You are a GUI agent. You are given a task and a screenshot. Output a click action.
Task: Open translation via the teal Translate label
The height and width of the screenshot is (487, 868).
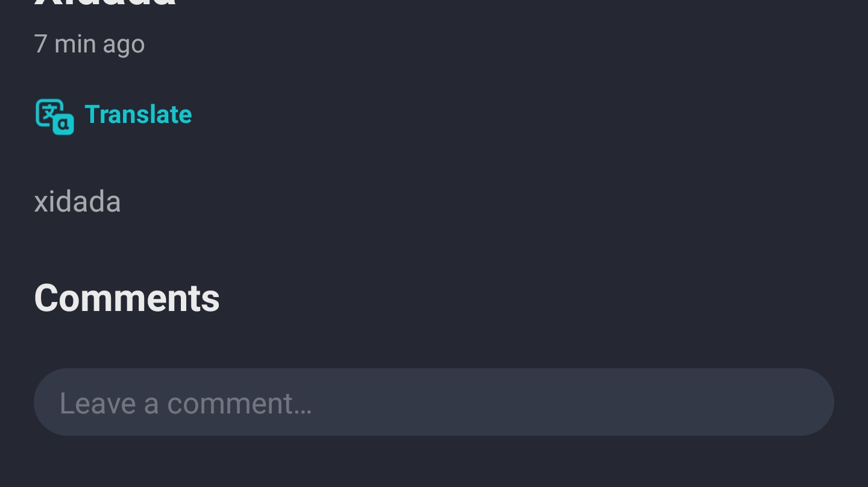click(138, 115)
